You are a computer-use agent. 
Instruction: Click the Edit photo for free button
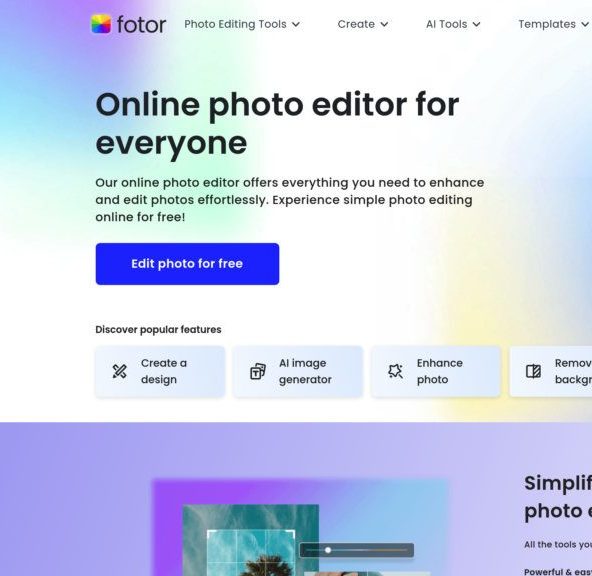coord(187,264)
